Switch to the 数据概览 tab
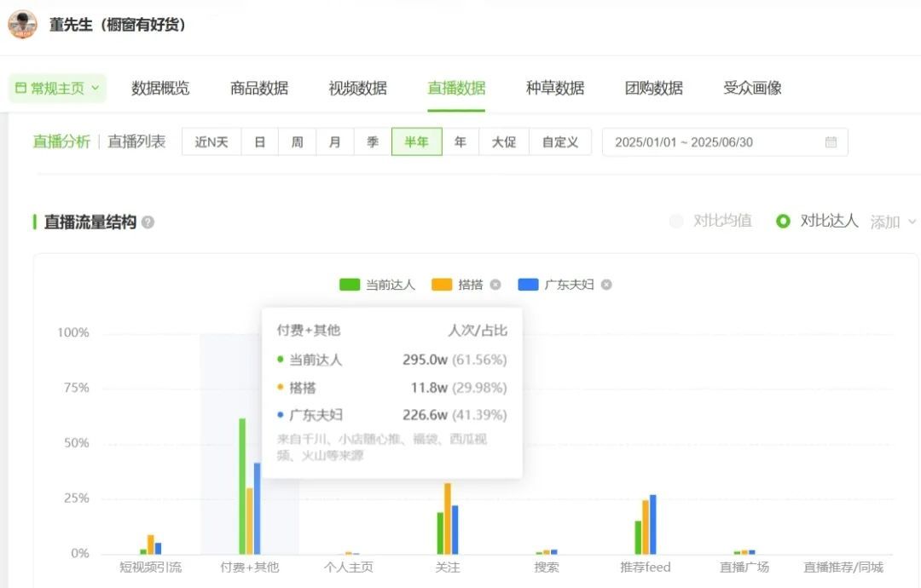 point(160,88)
